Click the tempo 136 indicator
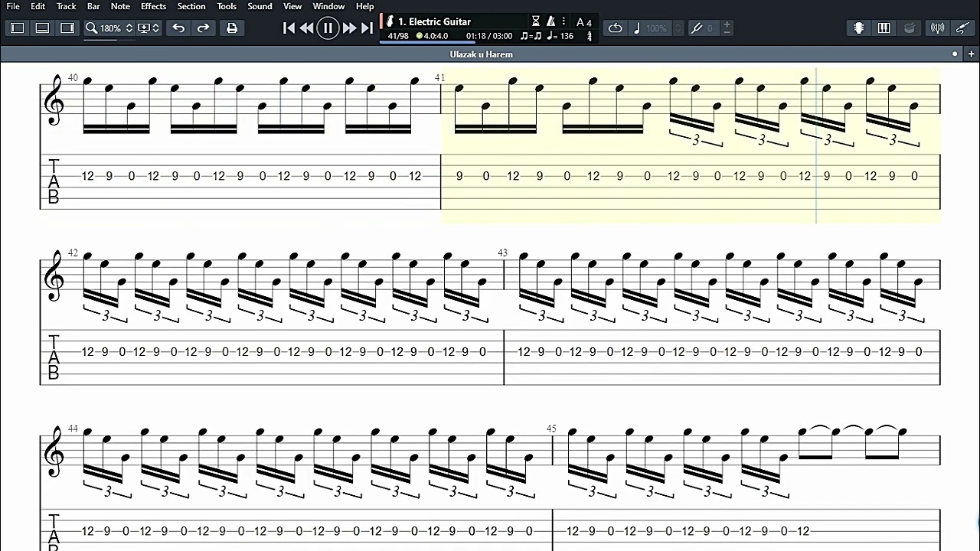This screenshot has width=980, height=551. 560,36
